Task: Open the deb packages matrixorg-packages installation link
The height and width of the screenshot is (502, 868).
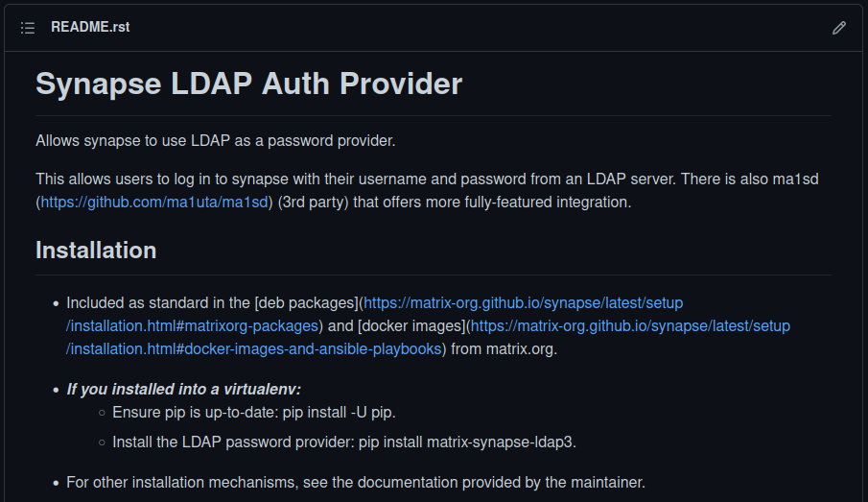Action: click(x=374, y=314)
